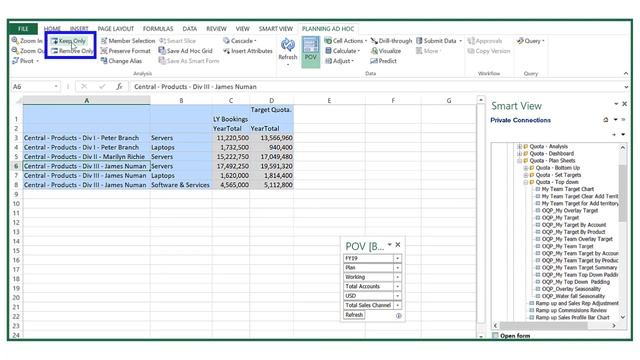Open the Total Sales Channel POV dropdown
640x360 pixels.
397,305
